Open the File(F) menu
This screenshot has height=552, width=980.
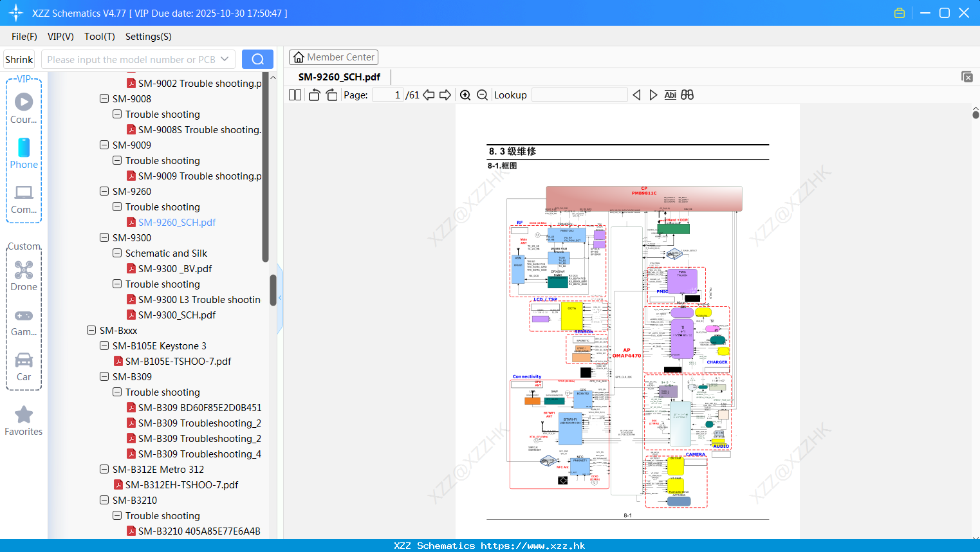click(x=24, y=37)
